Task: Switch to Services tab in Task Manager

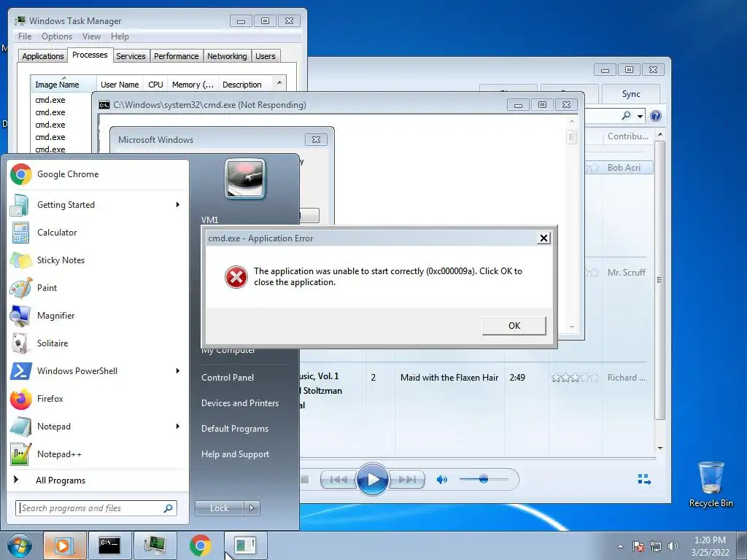Action: point(131,56)
